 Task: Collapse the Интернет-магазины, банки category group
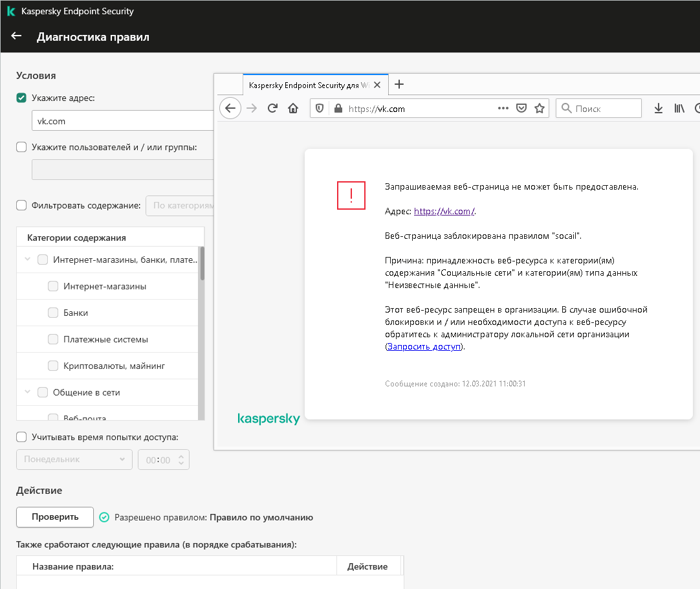tap(28, 260)
